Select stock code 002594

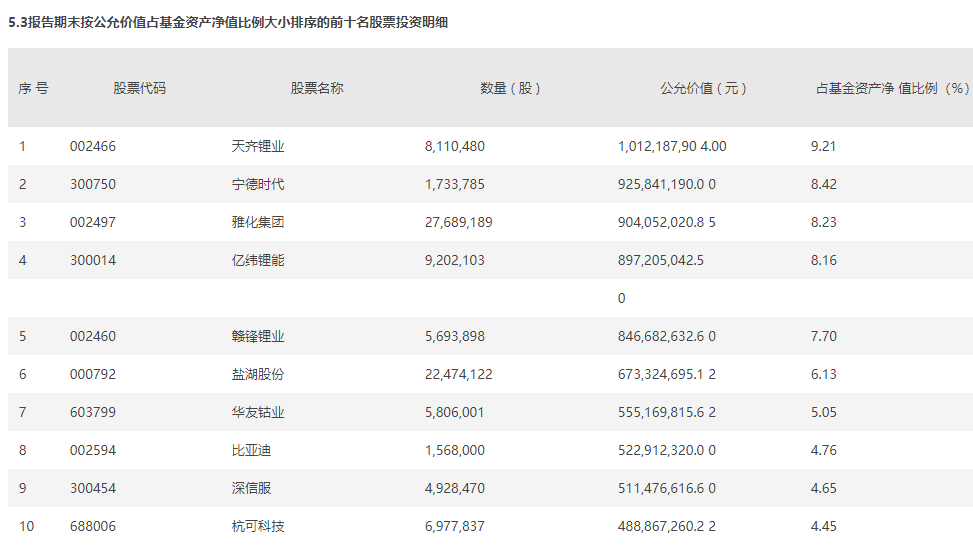[x=93, y=451]
